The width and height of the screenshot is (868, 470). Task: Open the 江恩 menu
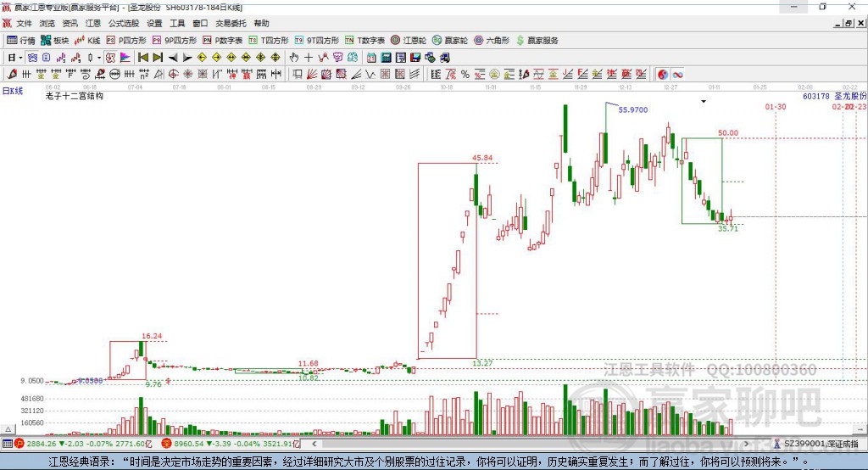point(93,23)
